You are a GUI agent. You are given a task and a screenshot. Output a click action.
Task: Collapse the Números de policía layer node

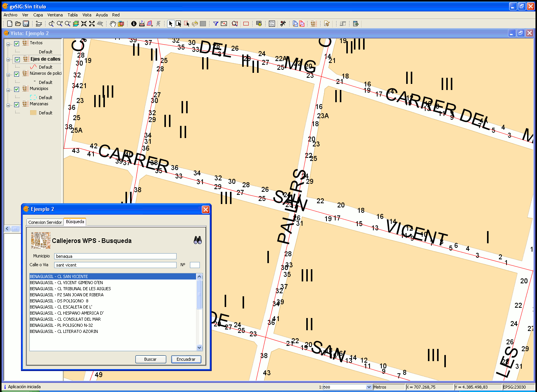(8, 75)
